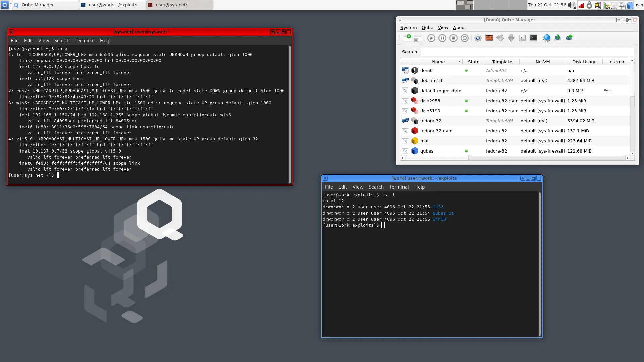Click the win10 directory in work terminal

point(439,219)
